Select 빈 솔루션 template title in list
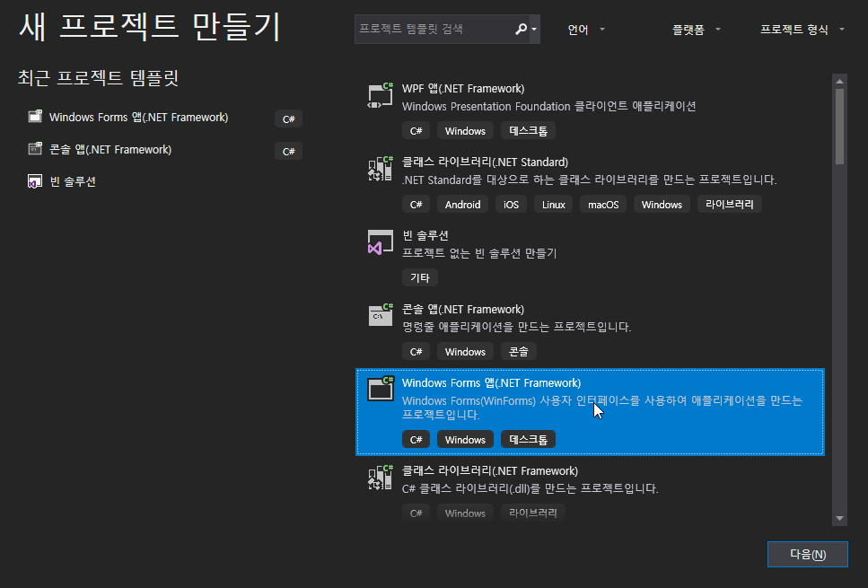 425,236
